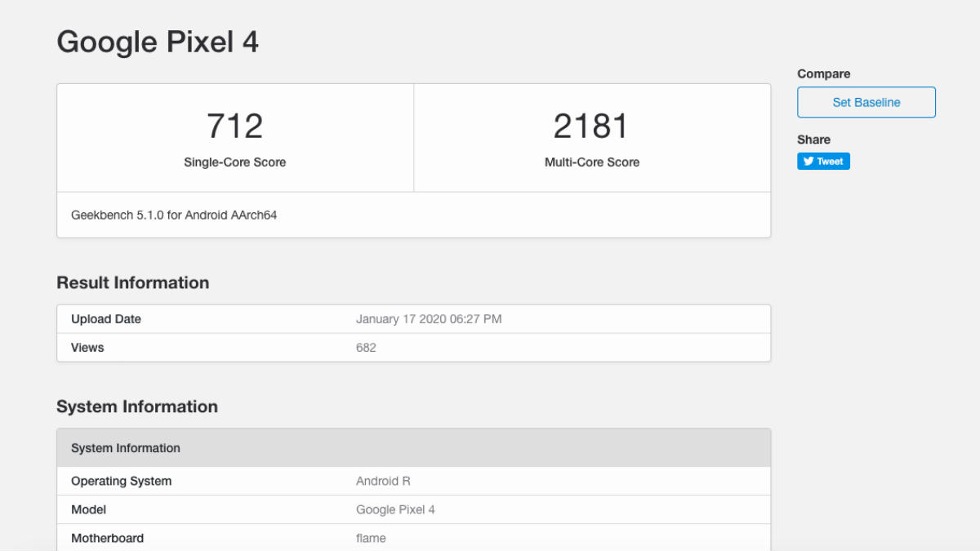The image size is (980, 551).
Task: Select the Android R value
Action: pyautogui.click(x=383, y=481)
